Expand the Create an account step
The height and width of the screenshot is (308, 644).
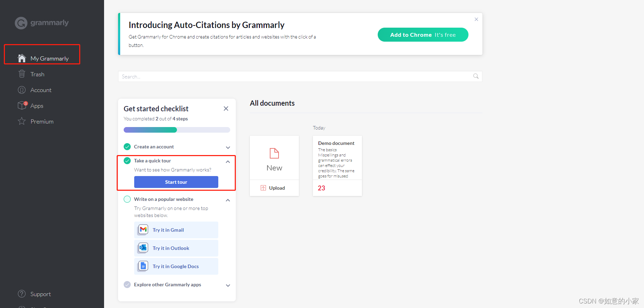pos(228,147)
